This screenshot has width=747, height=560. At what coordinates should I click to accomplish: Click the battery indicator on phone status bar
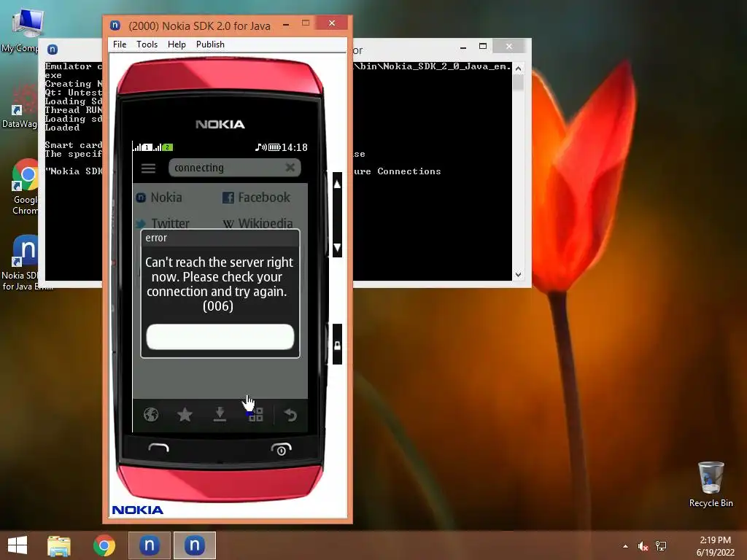[x=274, y=147]
